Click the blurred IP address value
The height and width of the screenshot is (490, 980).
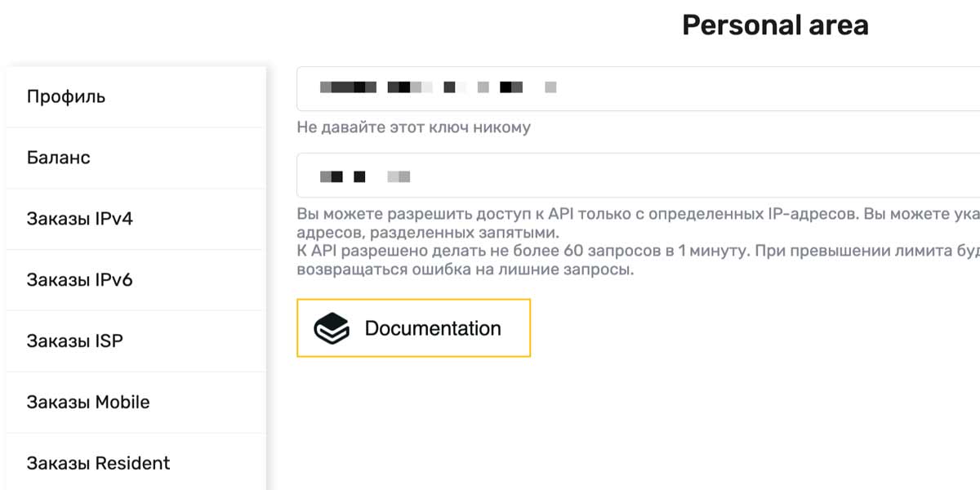(364, 176)
